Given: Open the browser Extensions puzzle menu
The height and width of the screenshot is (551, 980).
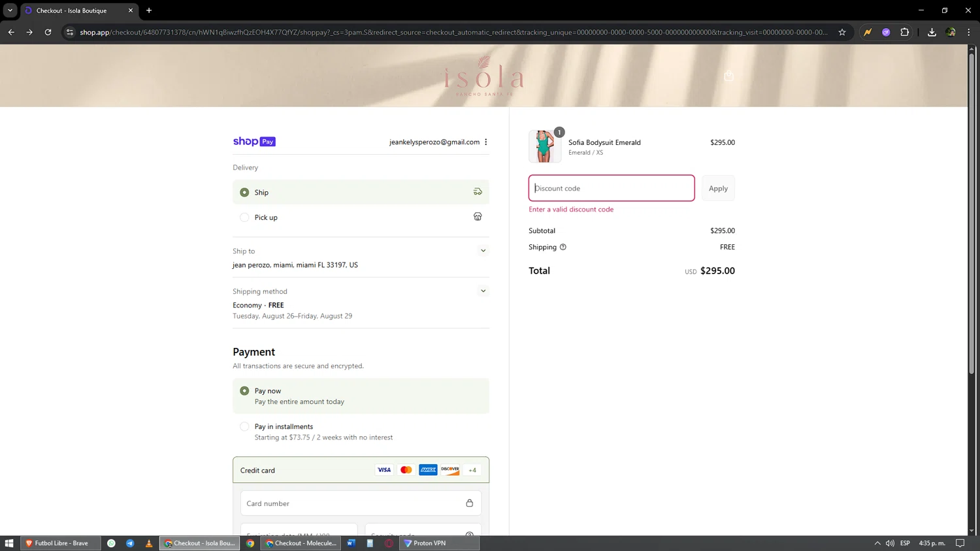Looking at the screenshot, I should pos(904,32).
